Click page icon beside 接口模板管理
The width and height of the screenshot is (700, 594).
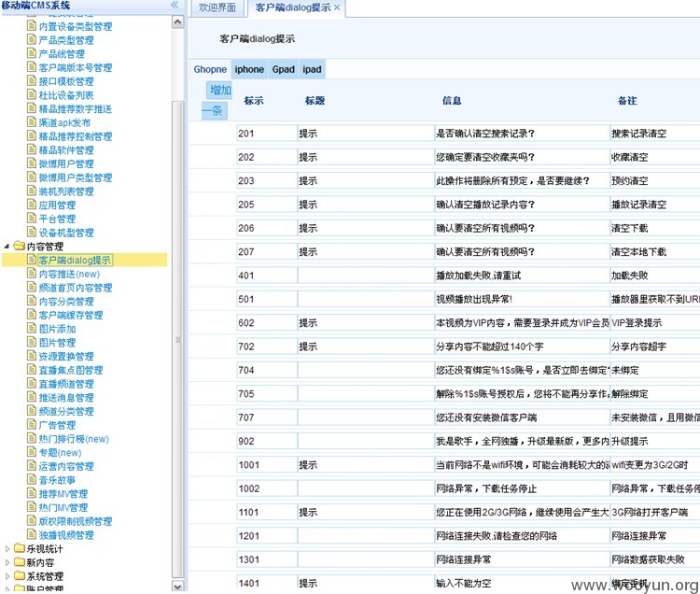click(x=31, y=81)
